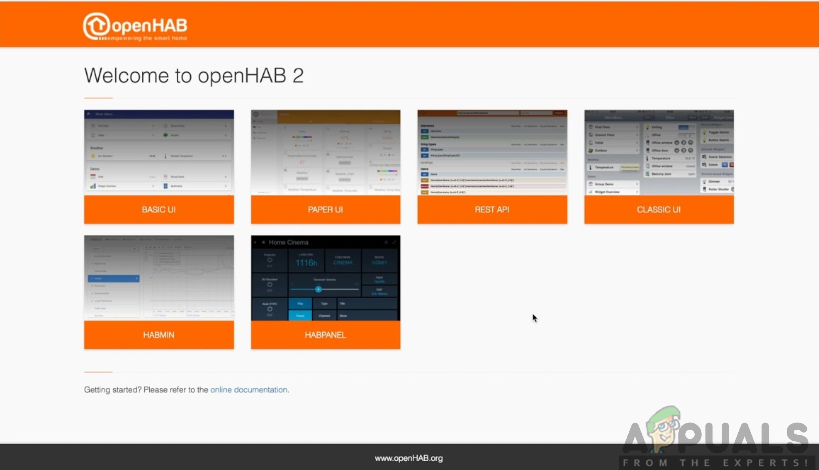Click the HABPanel Home Cinema thumbnail

(325, 278)
